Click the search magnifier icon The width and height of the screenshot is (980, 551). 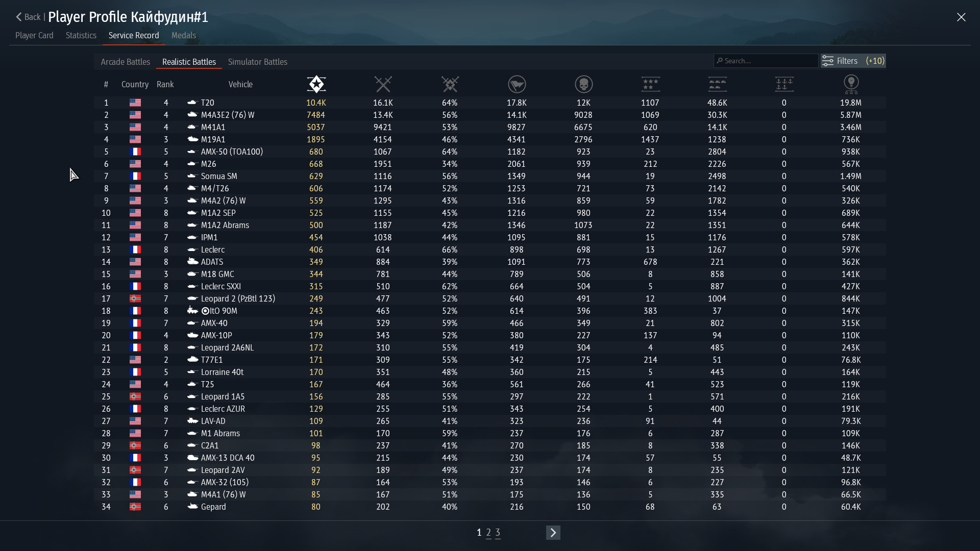click(x=720, y=61)
